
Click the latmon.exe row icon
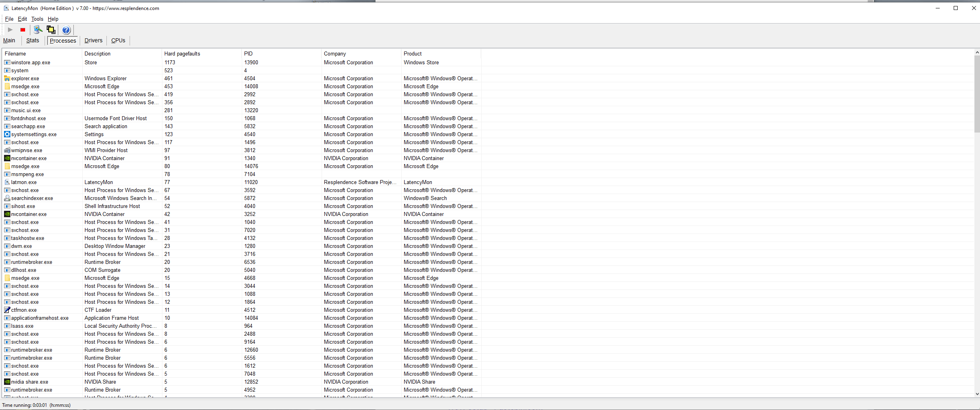(x=7, y=182)
